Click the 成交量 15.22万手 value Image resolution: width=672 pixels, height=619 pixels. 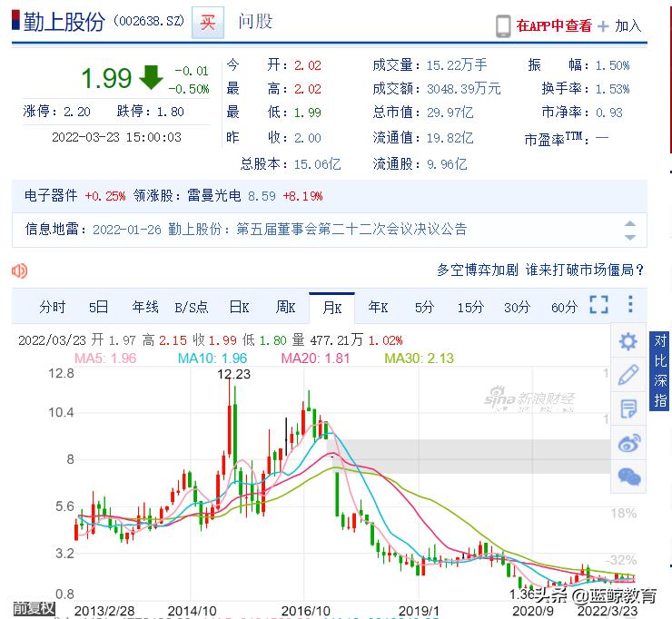457,65
